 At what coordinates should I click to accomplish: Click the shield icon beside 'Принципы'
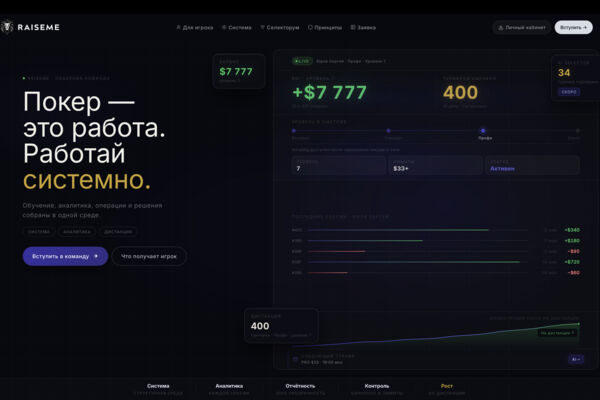pyautogui.click(x=310, y=28)
